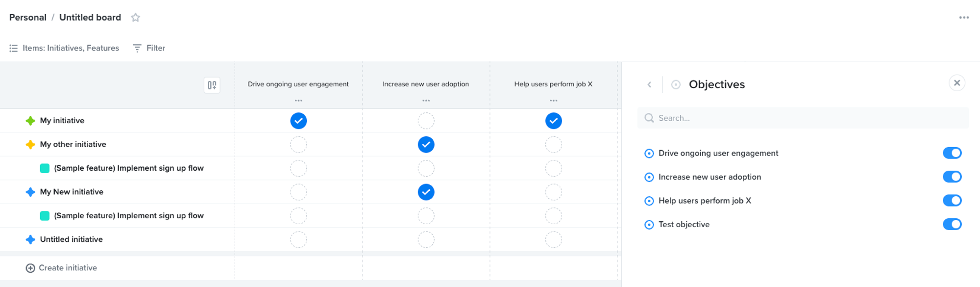The image size is (980, 287).
Task: Click the sorting icon above the matrix columns
Action: point(212,84)
